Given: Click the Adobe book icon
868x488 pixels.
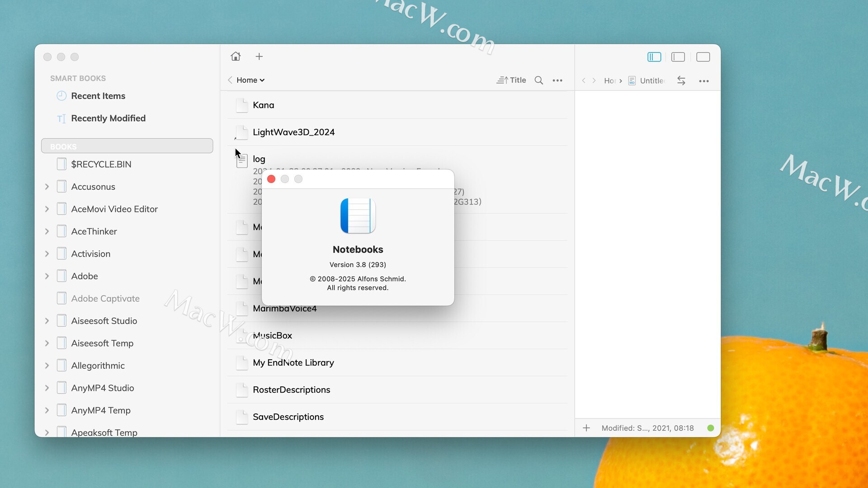Looking at the screenshot, I should click(62, 276).
